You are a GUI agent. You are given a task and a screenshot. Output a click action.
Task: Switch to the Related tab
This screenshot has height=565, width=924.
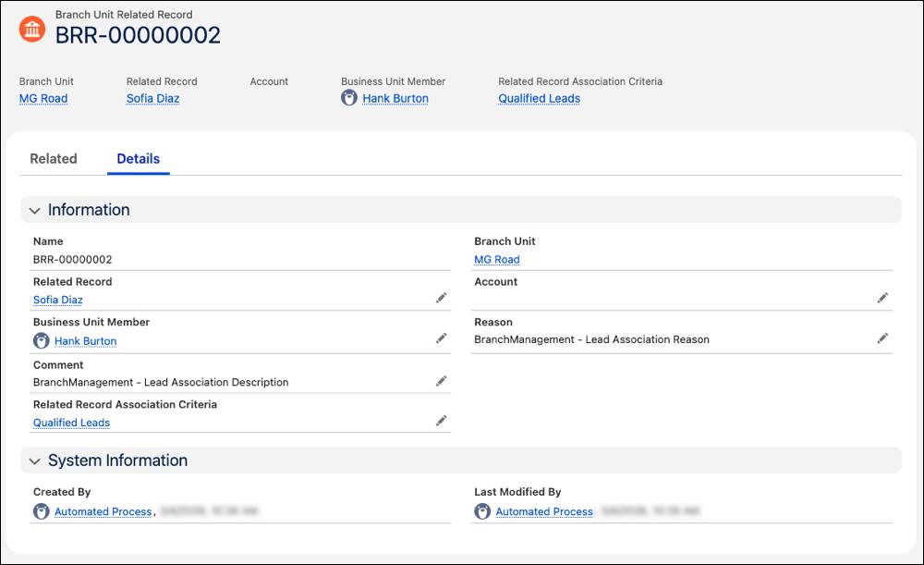tap(54, 159)
